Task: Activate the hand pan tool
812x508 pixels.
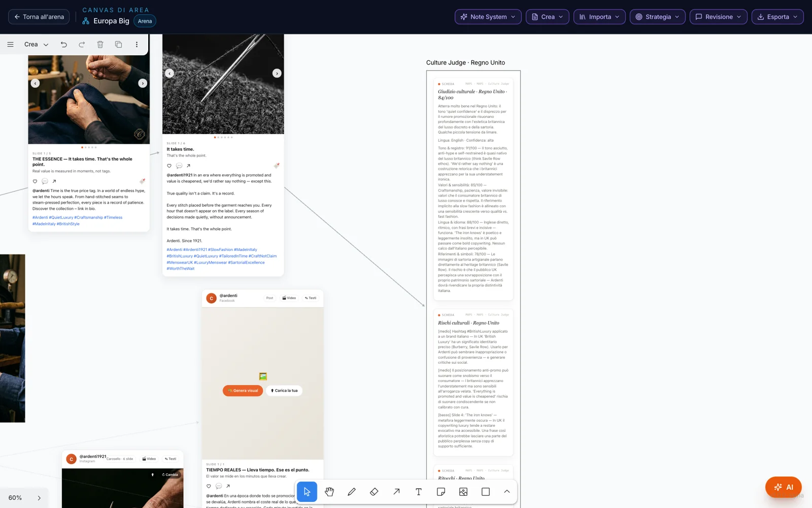Action: pos(329,492)
